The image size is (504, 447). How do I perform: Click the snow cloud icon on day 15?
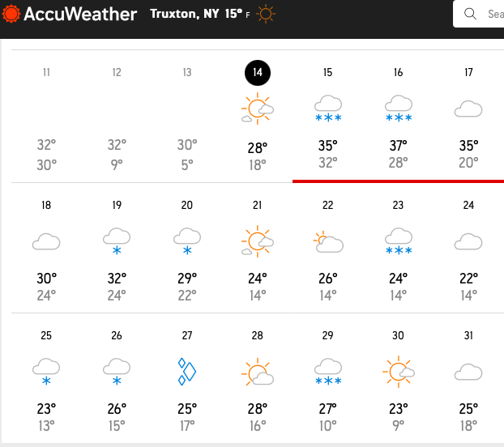(x=327, y=109)
